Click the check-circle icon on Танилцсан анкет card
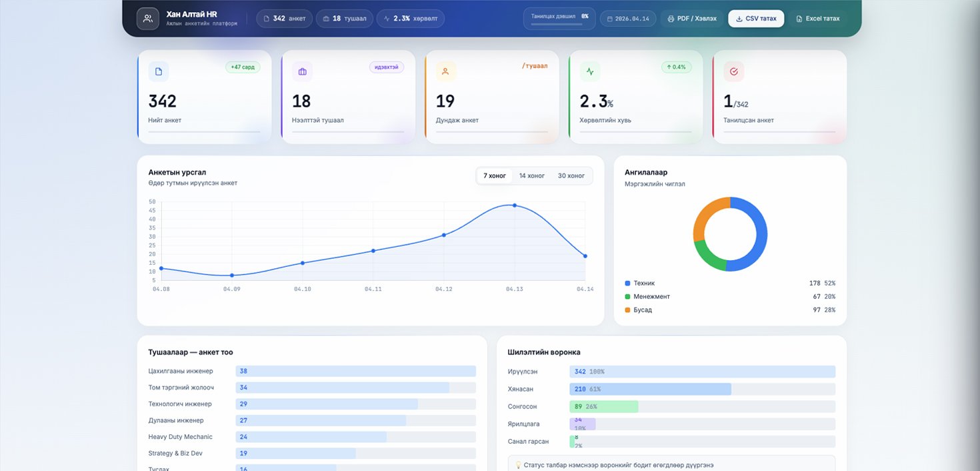This screenshot has height=471, width=980. click(x=734, y=71)
